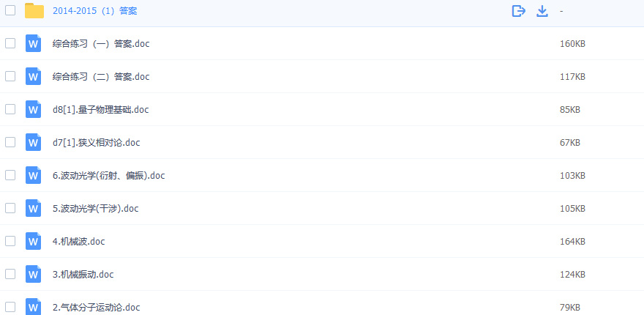Open the file 3.机械振动.doc
Viewport: 644px width, 315px height.
(x=83, y=275)
